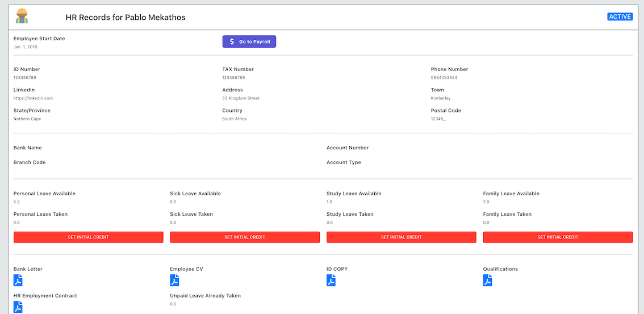Open the Qualifications PDF icon
This screenshot has width=644, height=314.
point(487,280)
